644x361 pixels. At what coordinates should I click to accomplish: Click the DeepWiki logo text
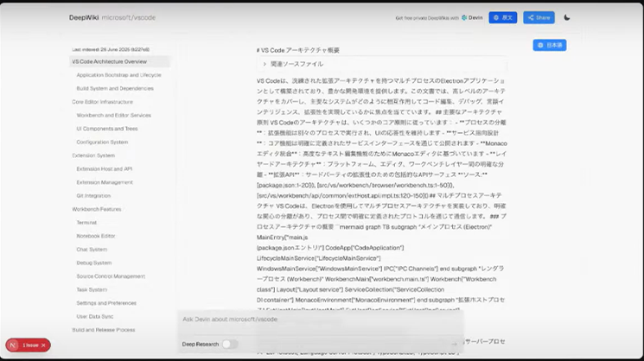tap(83, 17)
